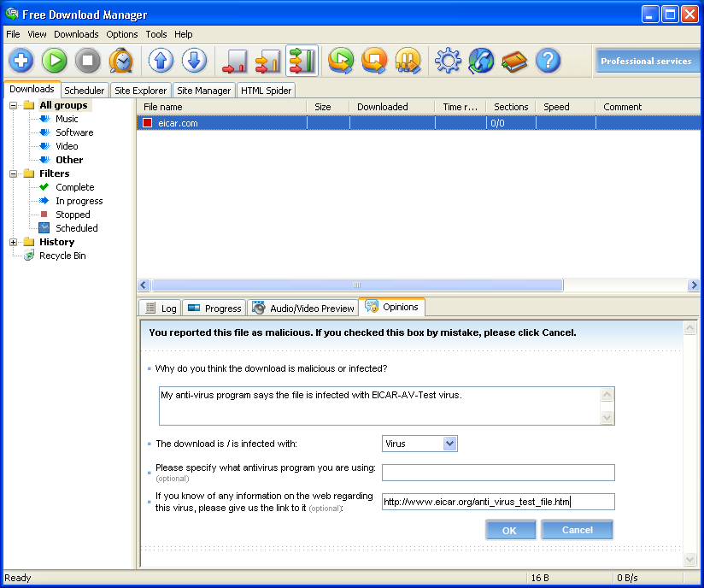Screen dimensions: 704x588
Task: Switch to the HTML Spider tab
Action: (x=267, y=91)
